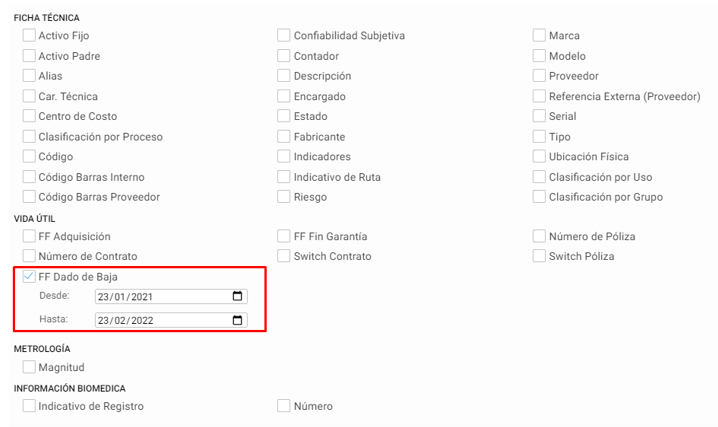Check the Riesgo option
Screen dimensions: 718x427
pyautogui.click(x=283, y=197)
